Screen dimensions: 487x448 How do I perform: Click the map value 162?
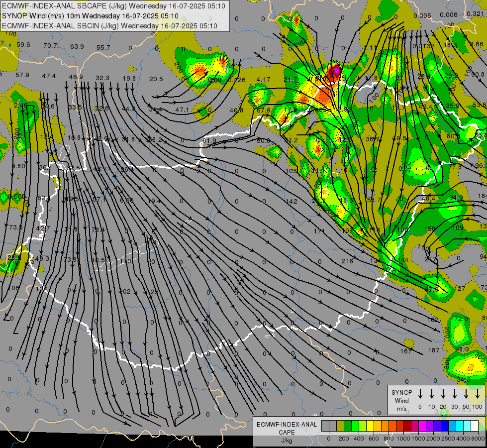[x=433, y=320]
